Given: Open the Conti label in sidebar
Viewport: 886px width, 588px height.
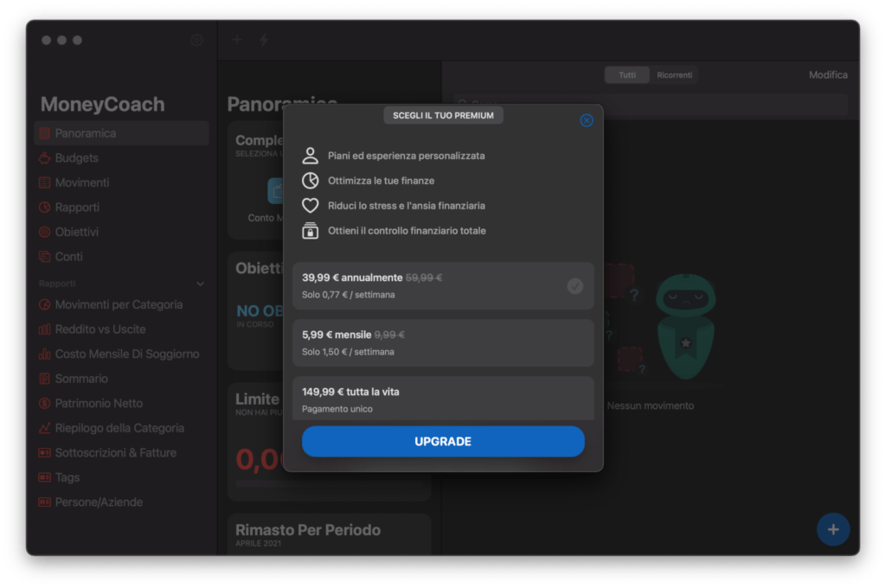Looking at the screenshot, I should [69, 257].
